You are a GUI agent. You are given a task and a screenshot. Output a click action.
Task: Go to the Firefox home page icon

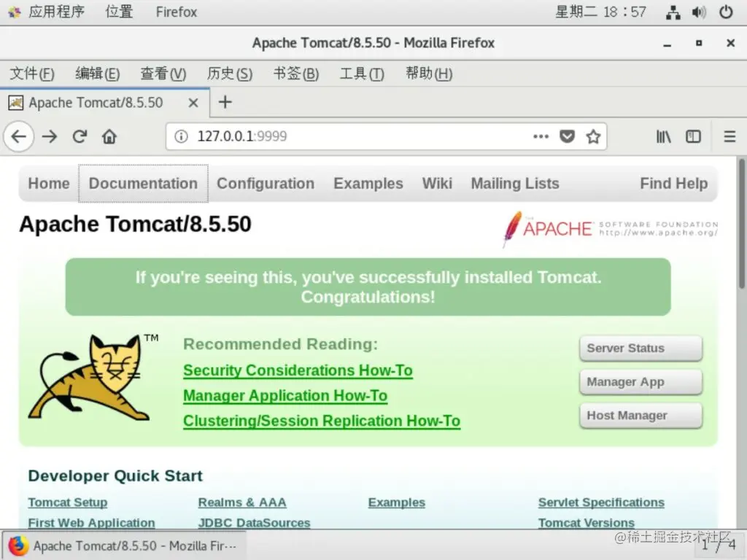pyautogui.click(x=109, y=136)
